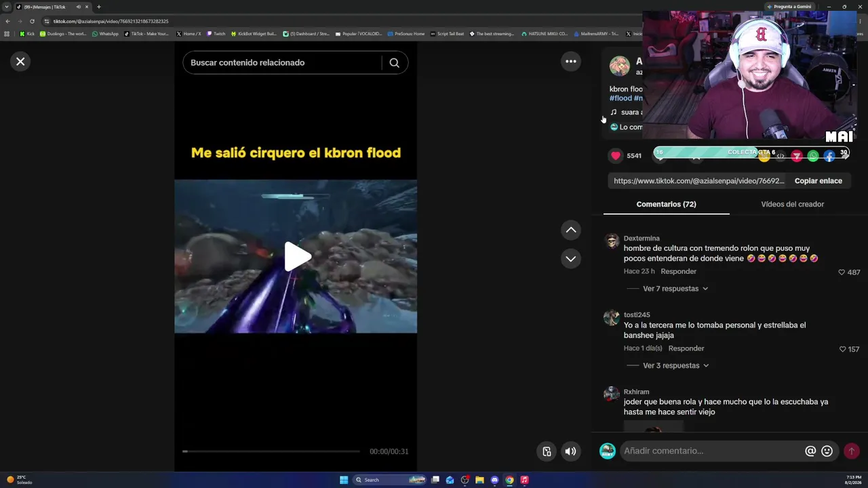Go to the previous video arrow
The height and width of the screenshot is (488, 868).
571,230
